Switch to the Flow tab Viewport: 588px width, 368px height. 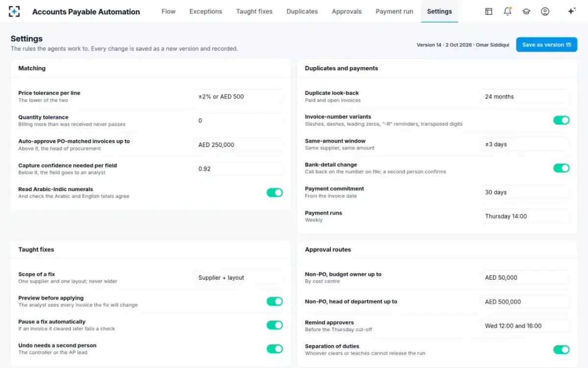[x=169, y=11]
